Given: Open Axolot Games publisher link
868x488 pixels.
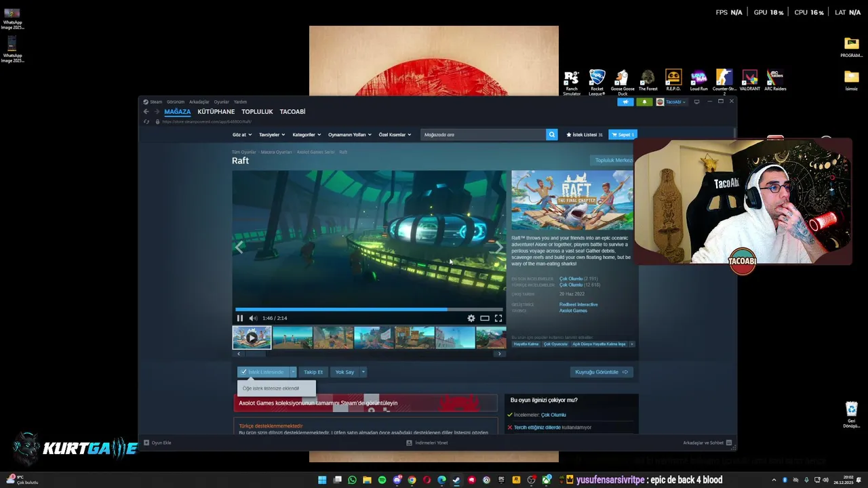Looking at the screenshot, I should tap(573, 310).
